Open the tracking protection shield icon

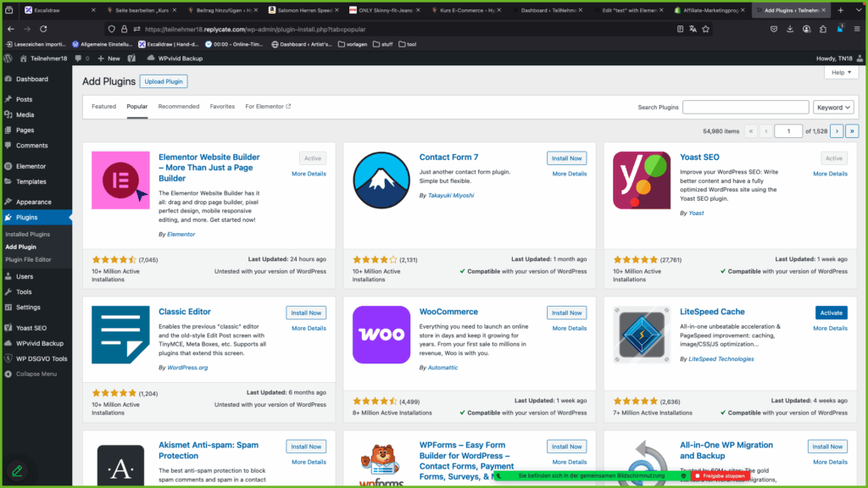[x=112, y=30]
